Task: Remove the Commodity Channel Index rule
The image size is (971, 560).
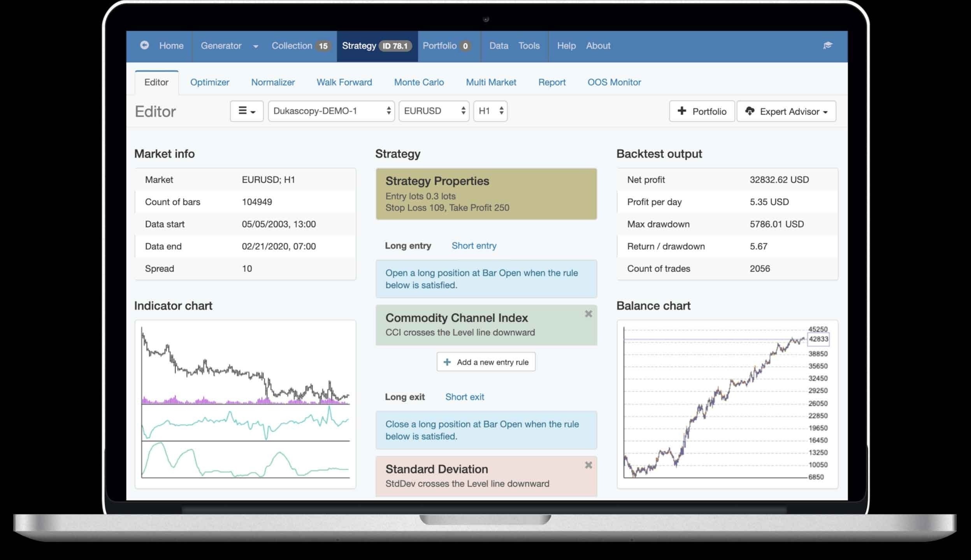Action: (588, 314)
